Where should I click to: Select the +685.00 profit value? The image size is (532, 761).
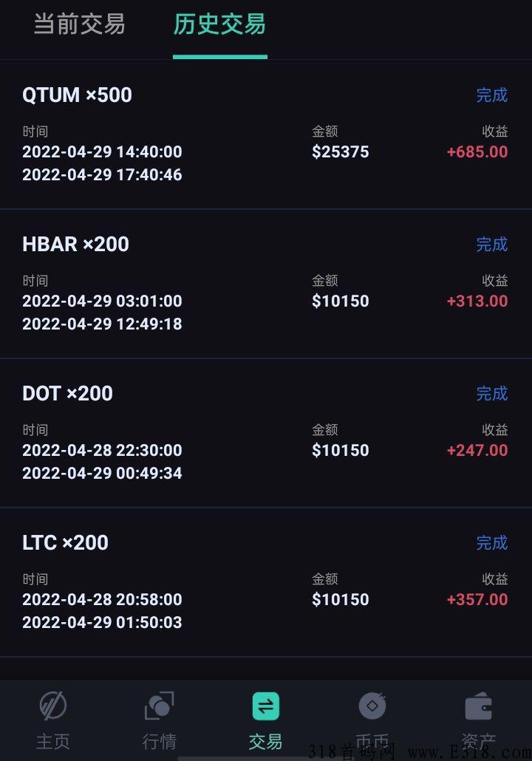(477, 152)
